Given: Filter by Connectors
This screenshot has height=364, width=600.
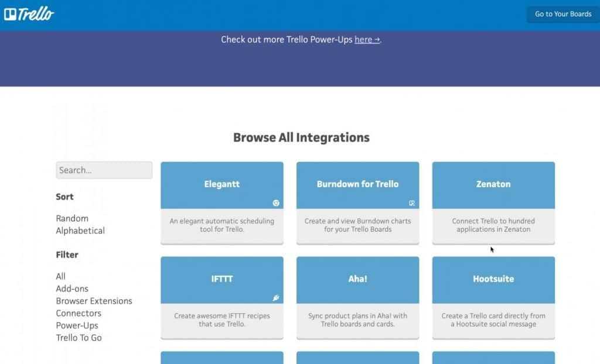Looking at the screenshot, I should click(79, 313).
